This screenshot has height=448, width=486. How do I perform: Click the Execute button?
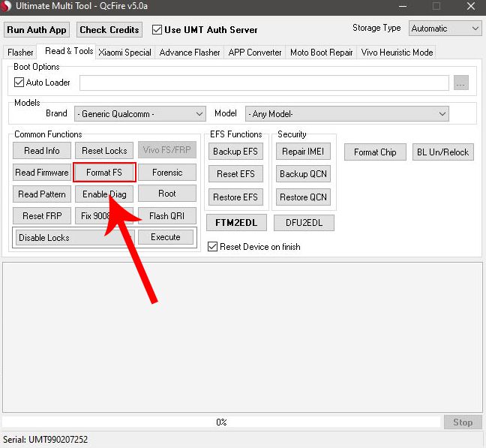click(x=166, y=237)
